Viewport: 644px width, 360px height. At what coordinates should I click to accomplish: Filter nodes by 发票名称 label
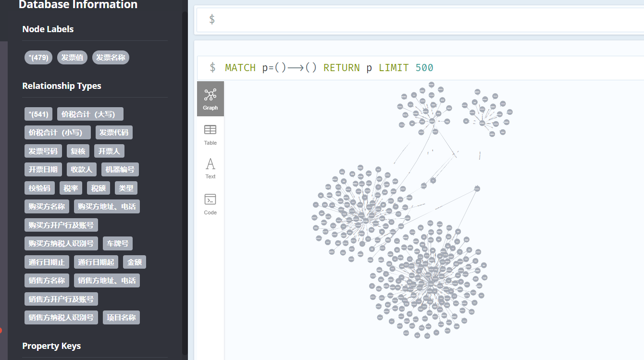pyautogui.click(x=111, y=57)
